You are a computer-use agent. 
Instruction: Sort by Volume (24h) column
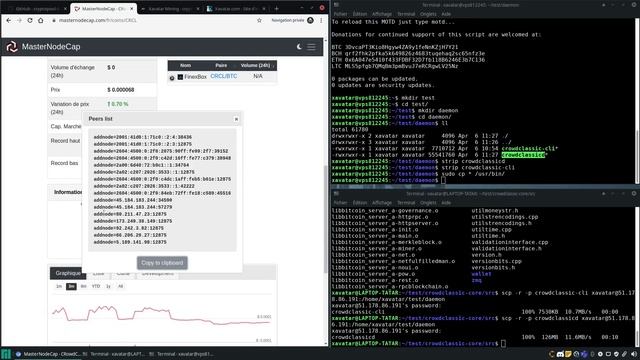pyautogui.click(x=256, y=65)
